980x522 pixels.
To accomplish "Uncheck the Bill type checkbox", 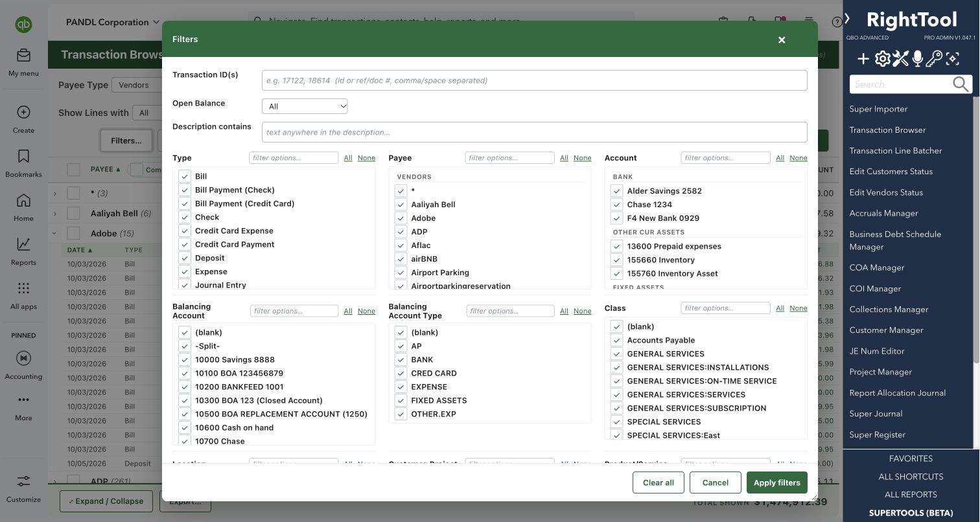I will click(185, 176).
